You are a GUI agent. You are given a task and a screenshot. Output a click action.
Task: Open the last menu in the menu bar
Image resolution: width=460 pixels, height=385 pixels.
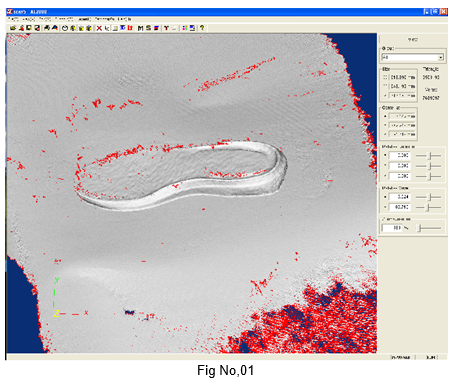coord(124,19)
